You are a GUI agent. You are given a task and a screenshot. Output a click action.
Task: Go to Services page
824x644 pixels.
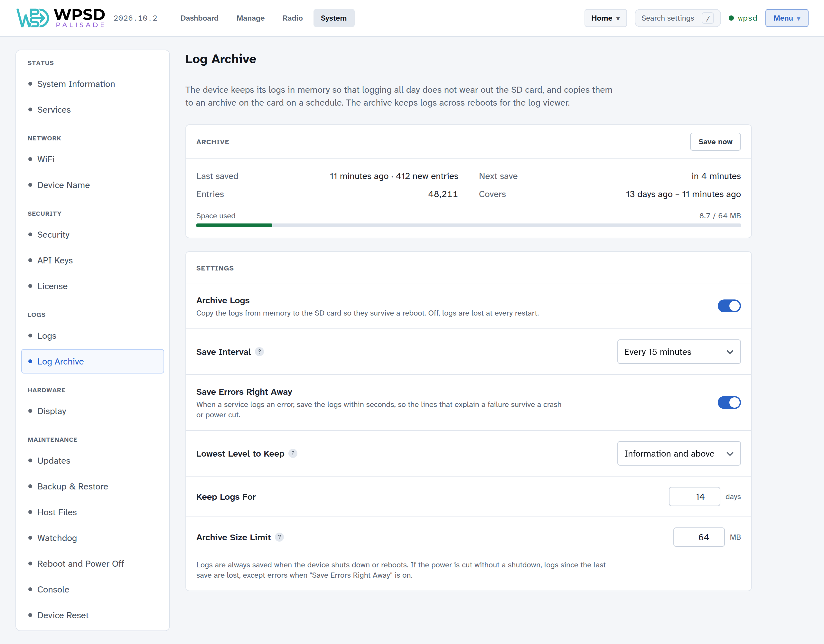pyautogui.click(x=92, y=109)
